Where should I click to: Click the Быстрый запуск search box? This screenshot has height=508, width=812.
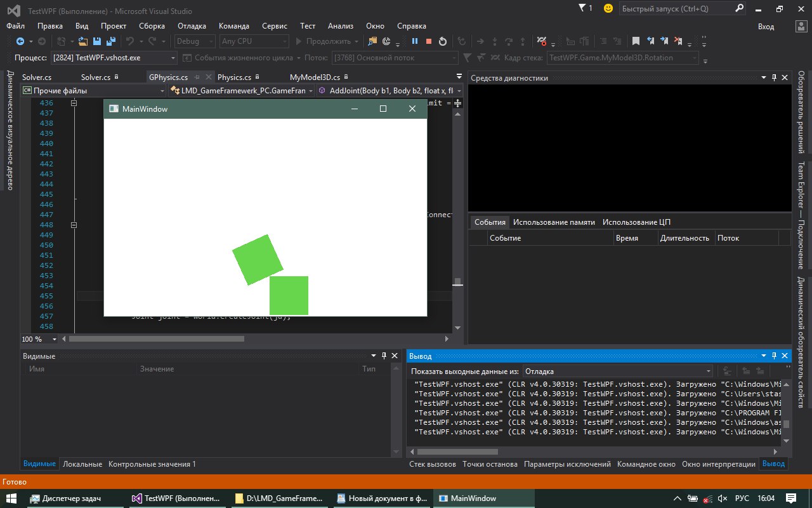pos(674,9)
